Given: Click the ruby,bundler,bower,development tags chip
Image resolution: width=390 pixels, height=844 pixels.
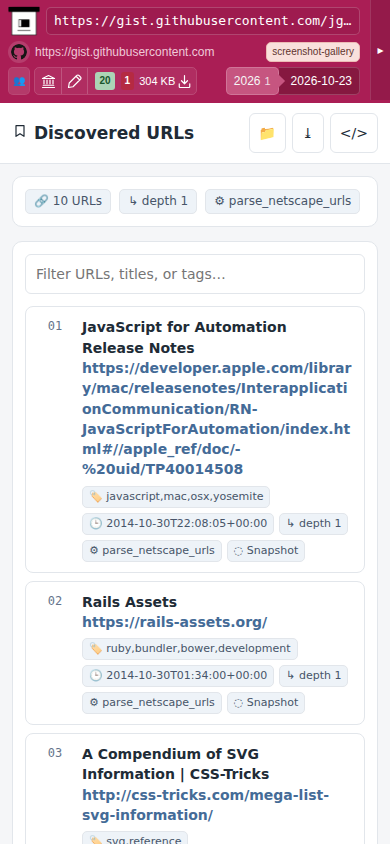Looking at the screenshot, I should coord(190,649).
